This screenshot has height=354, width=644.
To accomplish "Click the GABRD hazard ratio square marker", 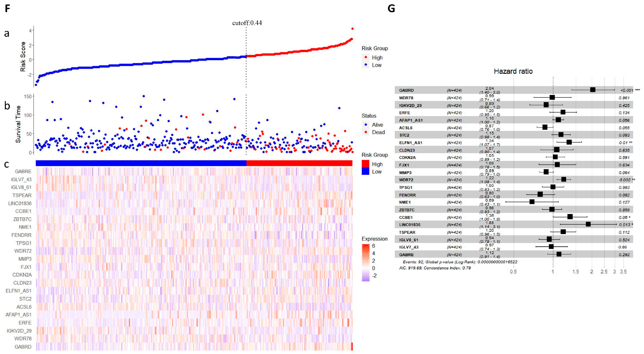I will pyautogui.click(x=593, y=90).
